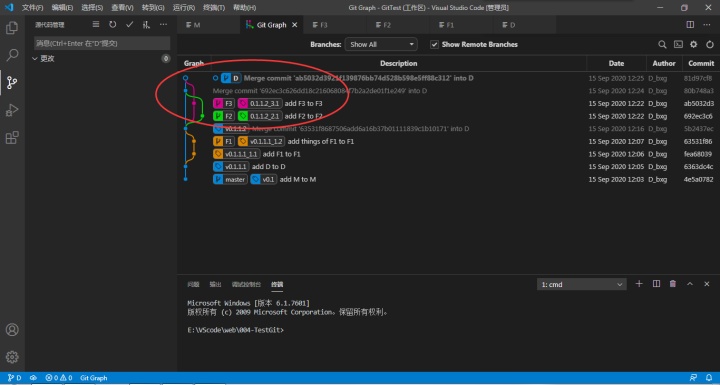Close the terminal panel

pos(707,284)
